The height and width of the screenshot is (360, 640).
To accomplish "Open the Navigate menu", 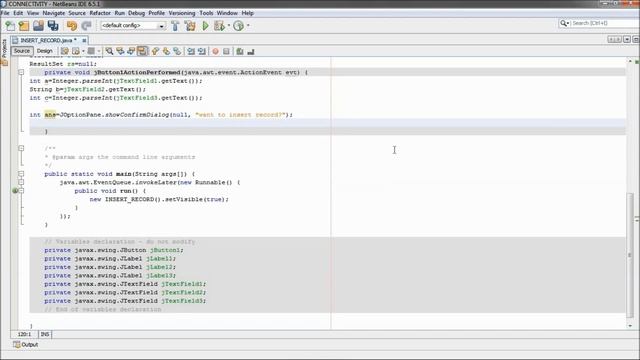I will (53, 13).
